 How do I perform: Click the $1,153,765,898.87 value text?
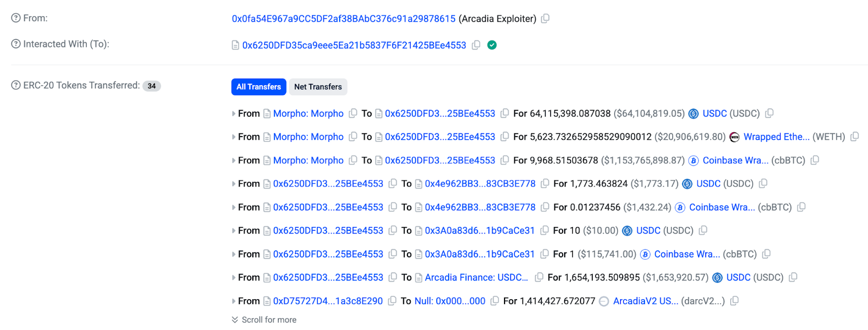(x=643, y=160)
